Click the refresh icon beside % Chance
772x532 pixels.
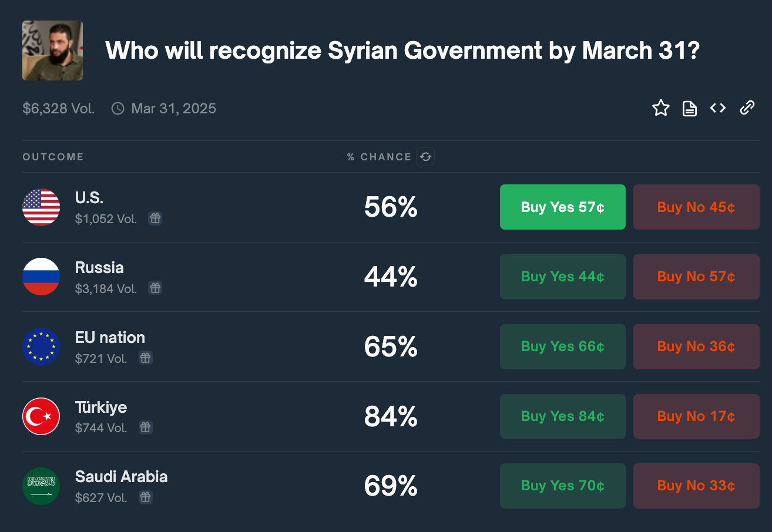(x=425, y=157)
